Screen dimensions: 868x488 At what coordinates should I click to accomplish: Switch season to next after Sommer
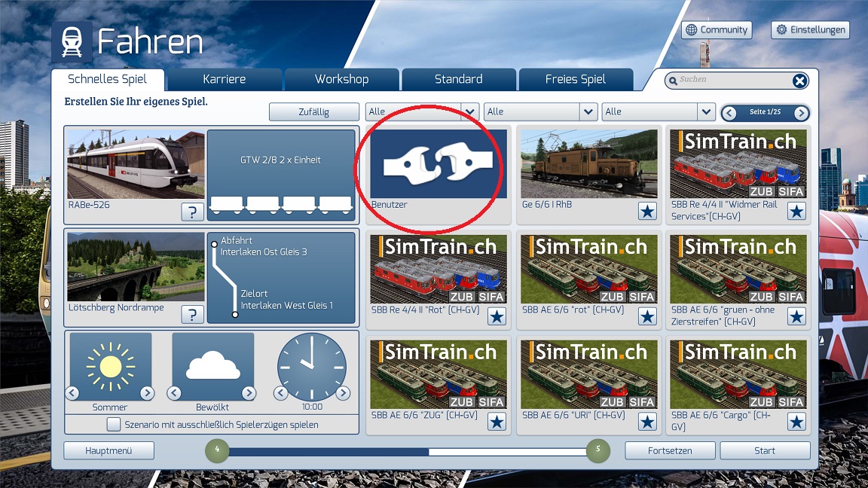[x=147, y=393]
